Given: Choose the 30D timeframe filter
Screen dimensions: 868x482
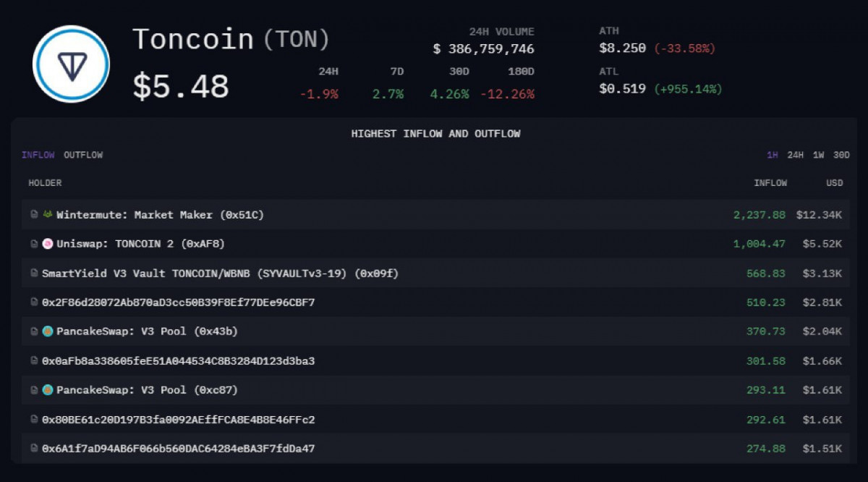Looking at the screenshot, I should click(841, 155).
